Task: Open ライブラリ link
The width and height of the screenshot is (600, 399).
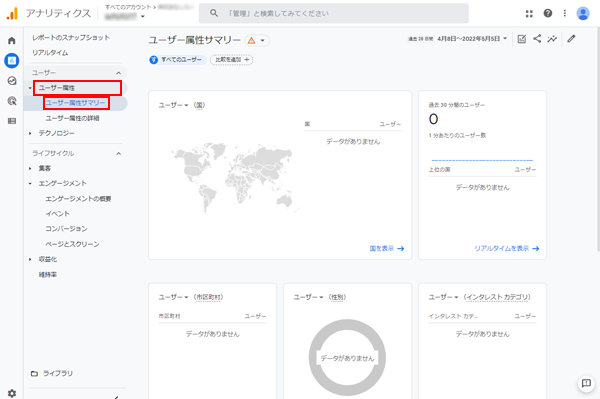Action: click(x=57, y=373)
